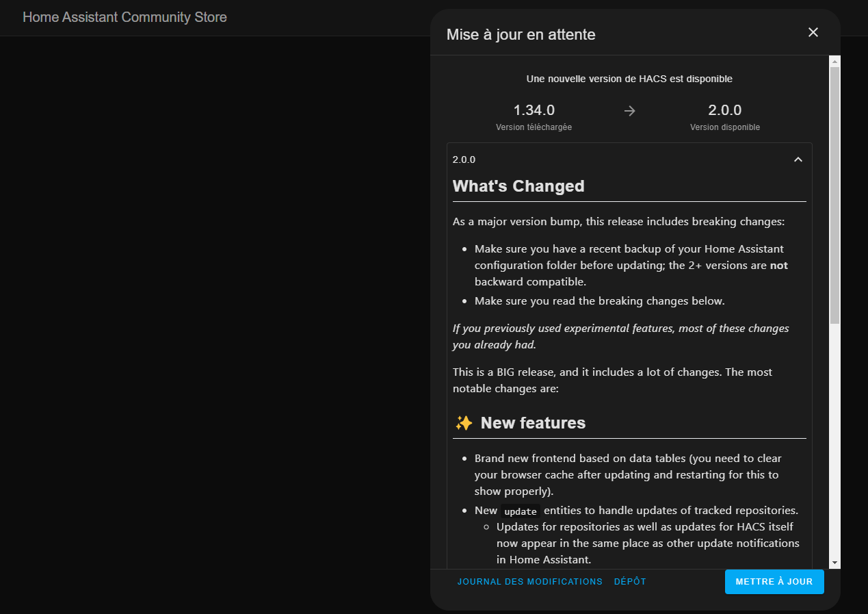Click the release notes scrollbar thumb
The height and width of the screenshot is (614, 868).
click(x=834, y=195)
